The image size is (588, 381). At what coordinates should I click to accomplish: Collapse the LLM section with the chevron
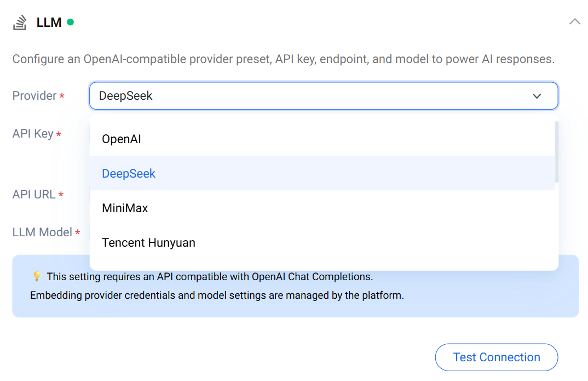click(574, 22)
